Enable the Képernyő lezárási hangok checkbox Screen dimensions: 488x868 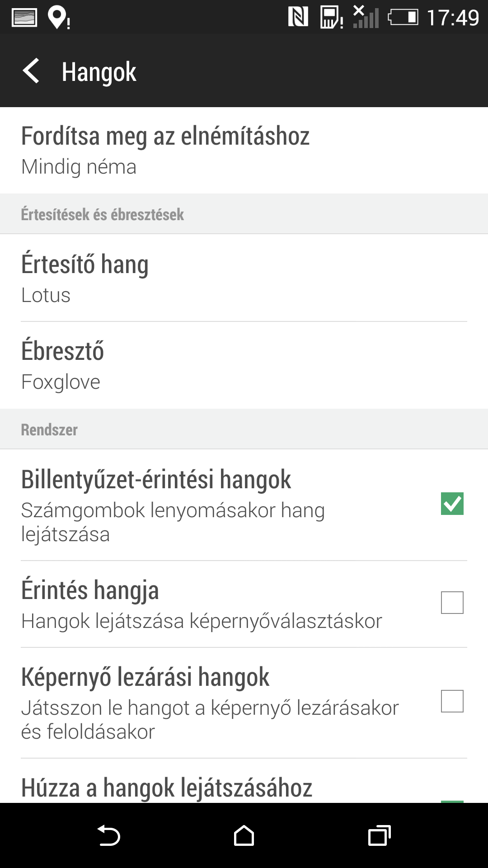pyautogui.click(x=452, y=701)
